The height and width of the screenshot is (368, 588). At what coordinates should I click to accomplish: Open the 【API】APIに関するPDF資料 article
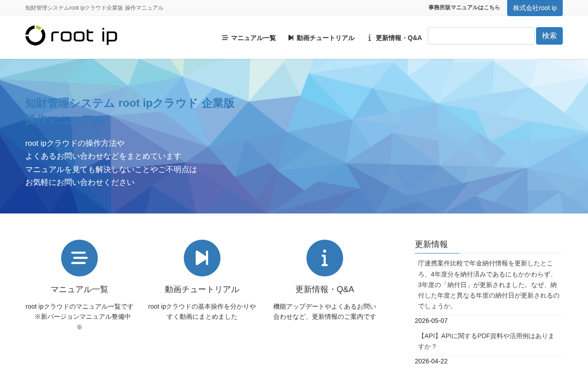point(486,341)
